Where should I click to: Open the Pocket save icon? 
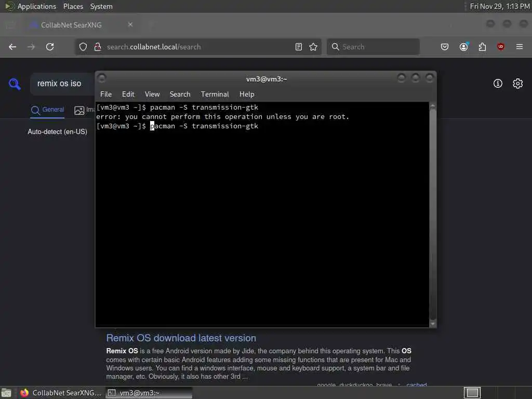click(x=445, y=47)
